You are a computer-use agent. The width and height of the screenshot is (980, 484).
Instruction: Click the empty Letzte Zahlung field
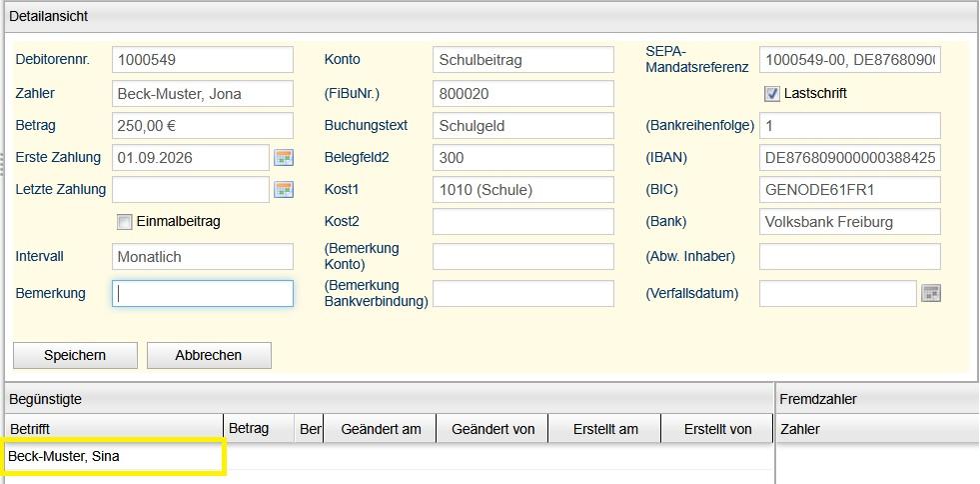click(191, 189)
